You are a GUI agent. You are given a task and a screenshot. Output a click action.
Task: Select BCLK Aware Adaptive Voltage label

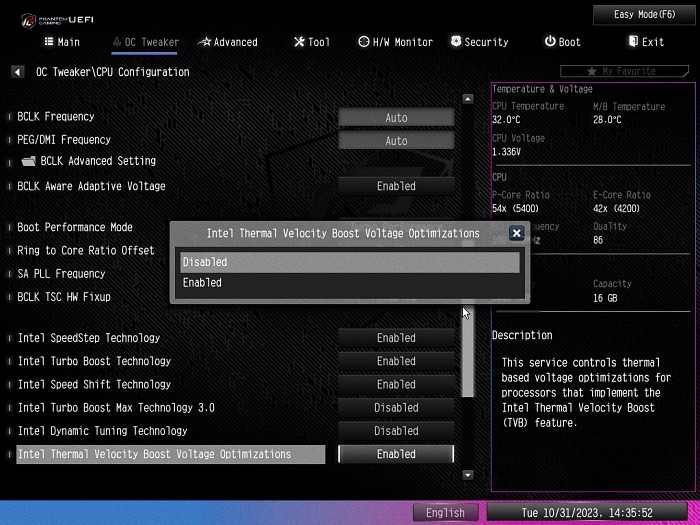(91, 186)
